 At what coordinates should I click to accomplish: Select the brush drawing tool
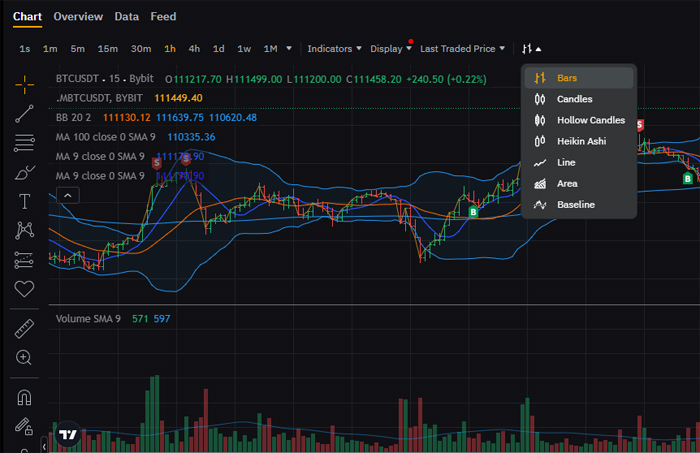click(x=24, y=172)
